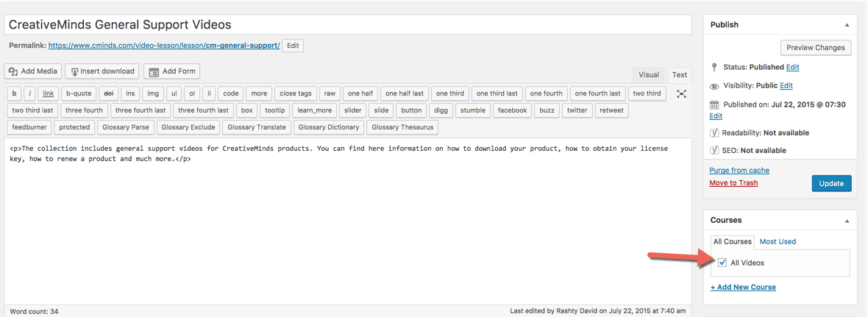Click inside the HTML content text area

[x=348, y=221]
